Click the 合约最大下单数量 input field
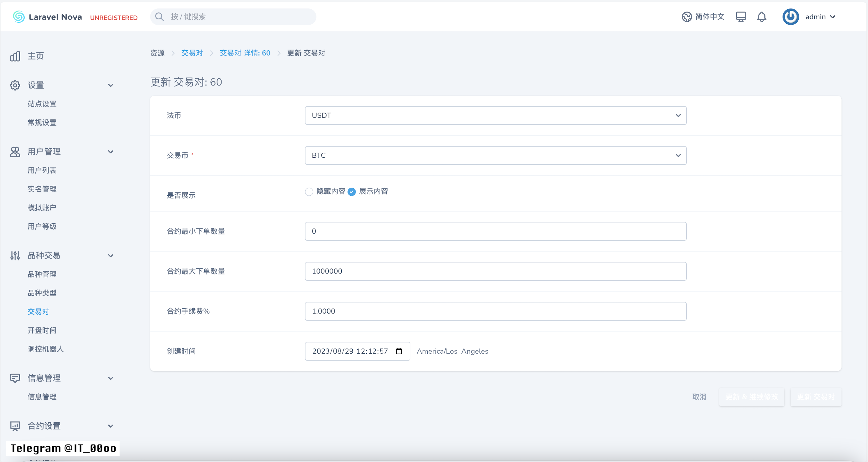868x462 pixels. [x=495, y=271]
